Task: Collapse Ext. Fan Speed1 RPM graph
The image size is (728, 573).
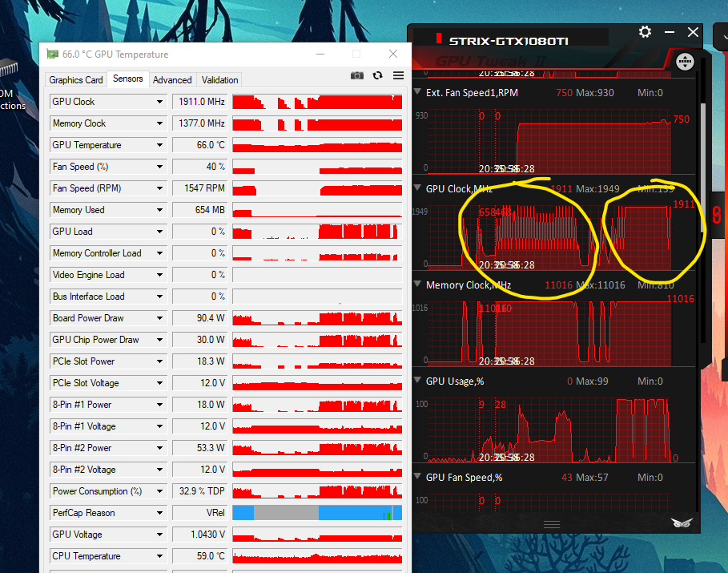Action: pos(417,91)
